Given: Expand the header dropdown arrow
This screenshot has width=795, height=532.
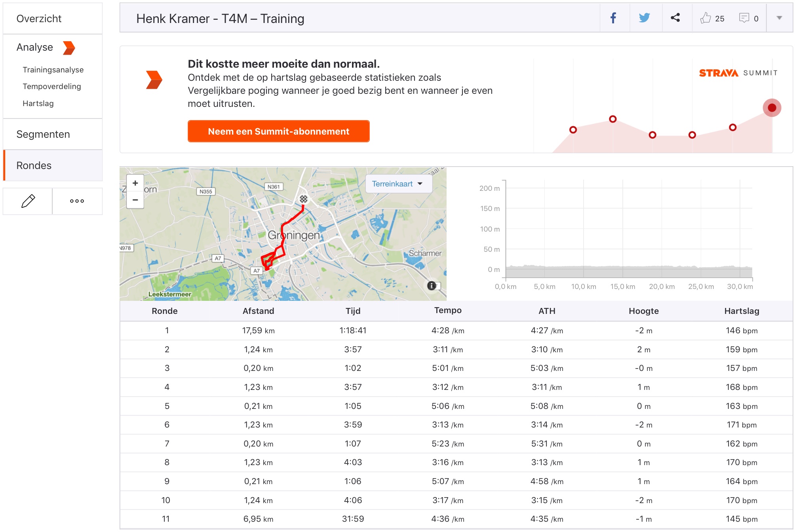Looking at the screenshot, I should tap(779, 18).
